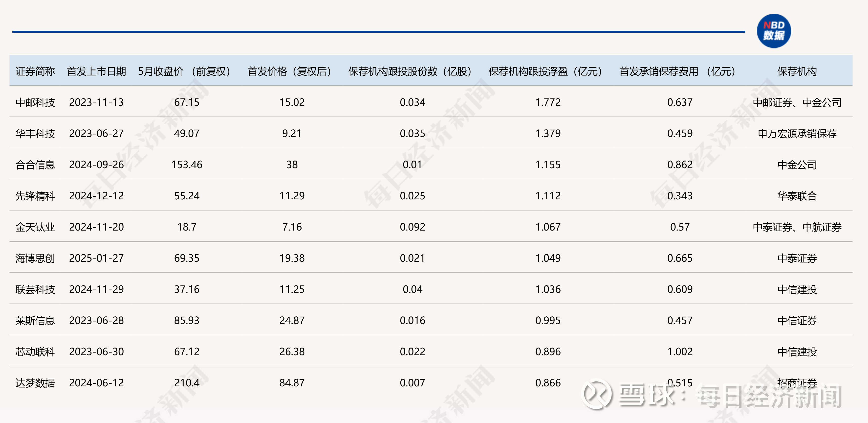
Task: Click closing price 49.07 for 华丰科技
Action: 187,134
